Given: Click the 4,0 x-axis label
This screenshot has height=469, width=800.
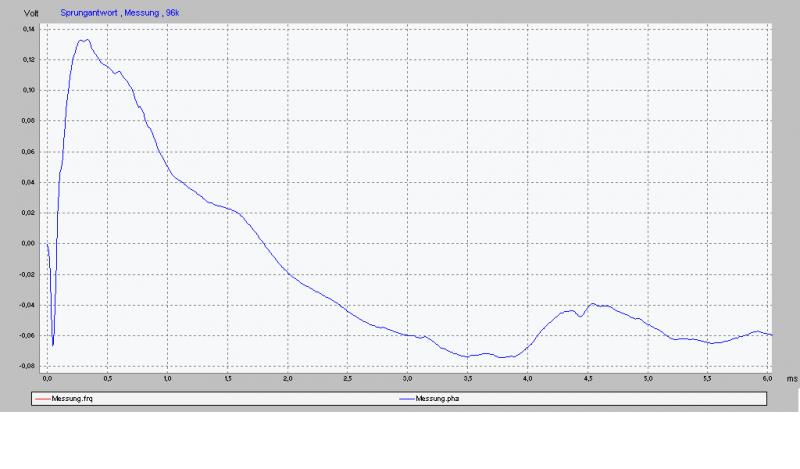Looking at the screenshot, I should point(528,379).
